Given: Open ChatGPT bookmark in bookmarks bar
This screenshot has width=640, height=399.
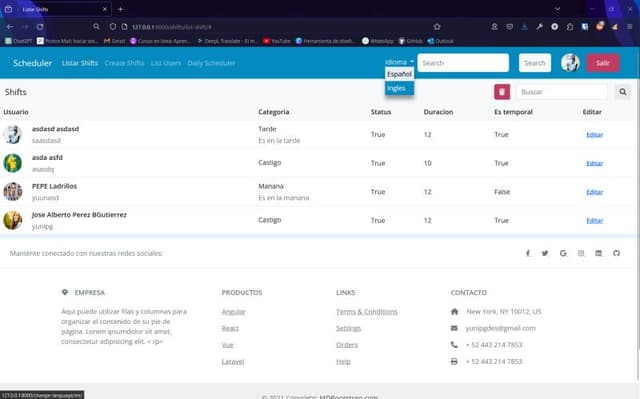Looking at the screenshot, I should [x=18, y=41].
